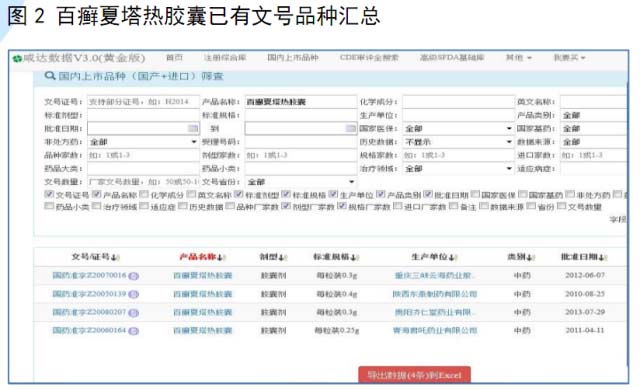Viewport: 640px width, 389px height.
Task: Open the 文号省份 dropdown
Action: click(x=301, y=182)
